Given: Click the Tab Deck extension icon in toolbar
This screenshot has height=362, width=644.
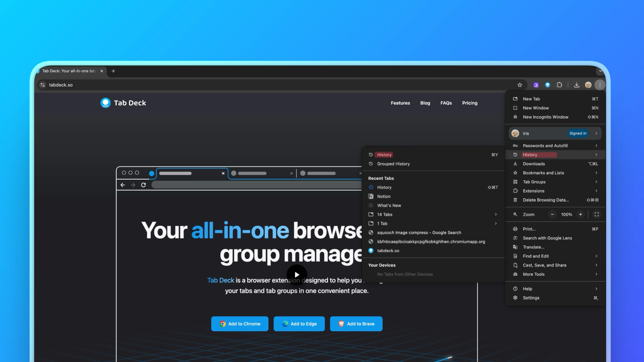Looking at the screenshot, I should tap(547, 85).
